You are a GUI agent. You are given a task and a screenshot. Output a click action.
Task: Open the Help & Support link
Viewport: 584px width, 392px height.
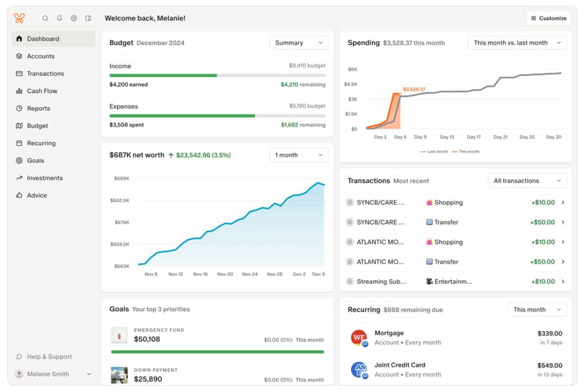[x=49, y=356]
